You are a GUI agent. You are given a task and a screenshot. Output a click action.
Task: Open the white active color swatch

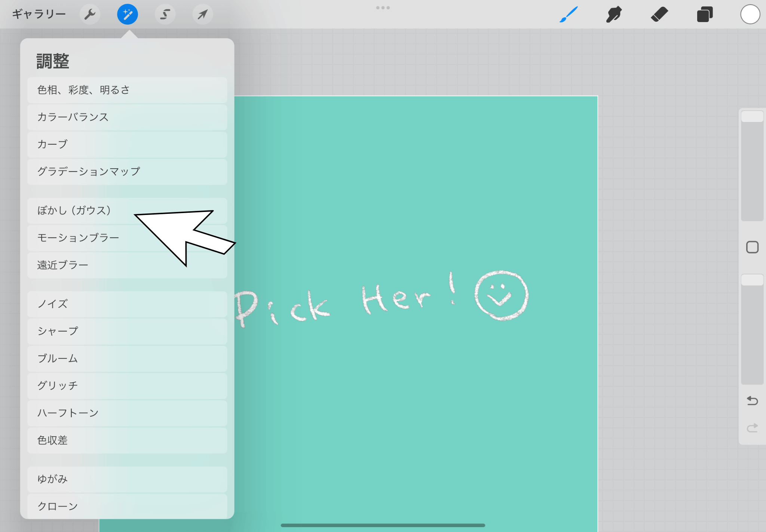pos(750,15)
